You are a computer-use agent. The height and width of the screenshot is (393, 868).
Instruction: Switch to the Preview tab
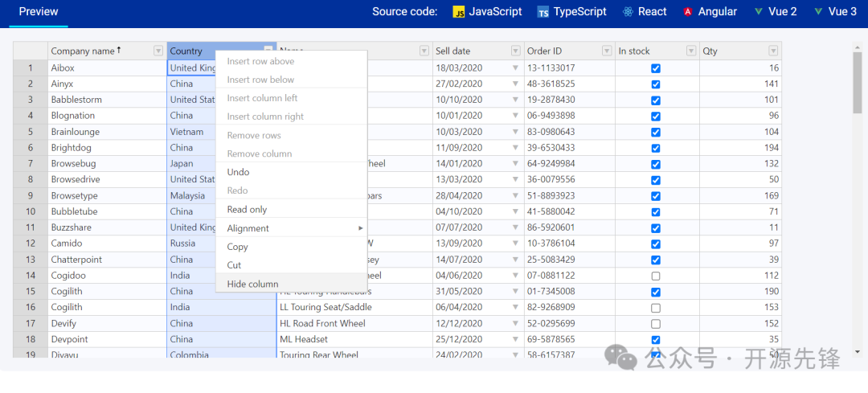coord(39,12)
